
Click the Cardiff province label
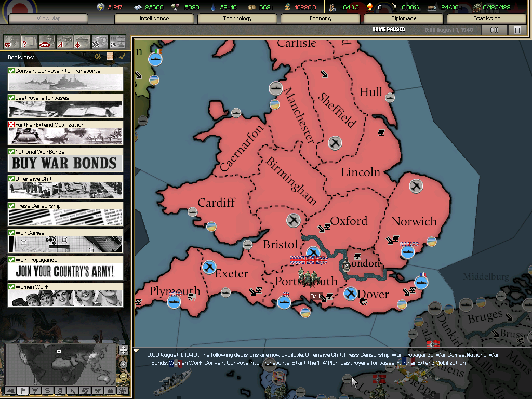216,203
